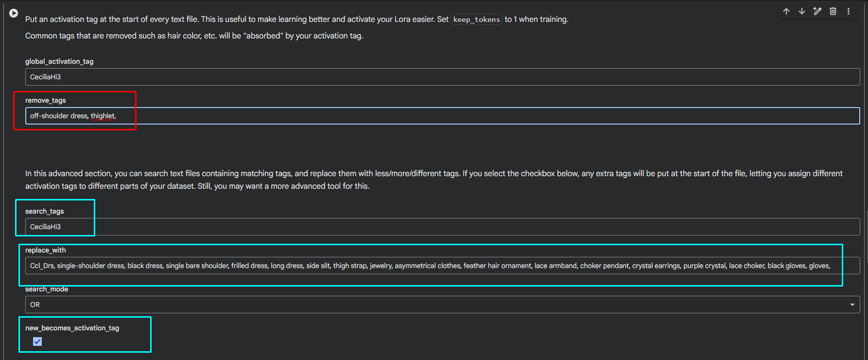Click the global_activation_tag field label

tap(59, 61)
